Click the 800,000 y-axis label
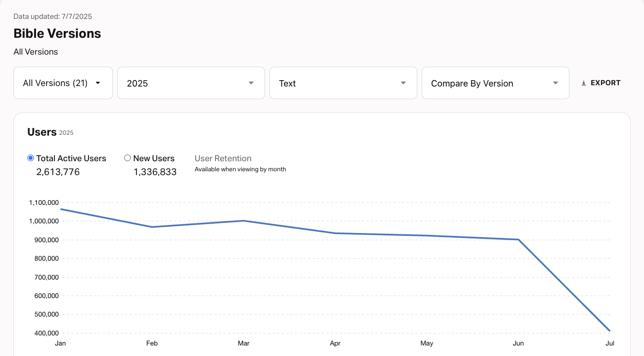The width and height of the screenshot is (644, 356). pos(47,259)
